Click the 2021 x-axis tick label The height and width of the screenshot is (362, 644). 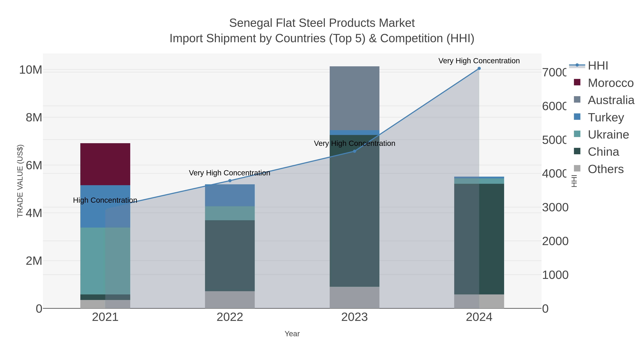(105, 317)
